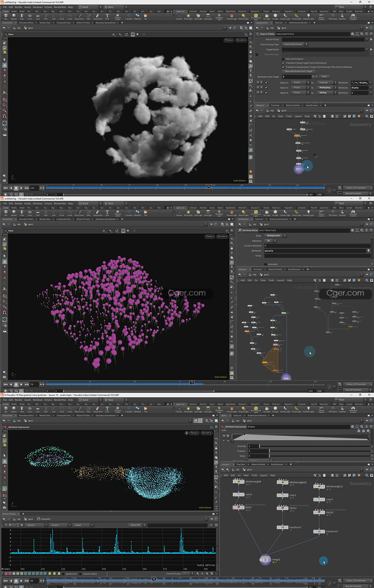
Task: Select the Torus shelf tool in top window
Action: tap(30, 17)
